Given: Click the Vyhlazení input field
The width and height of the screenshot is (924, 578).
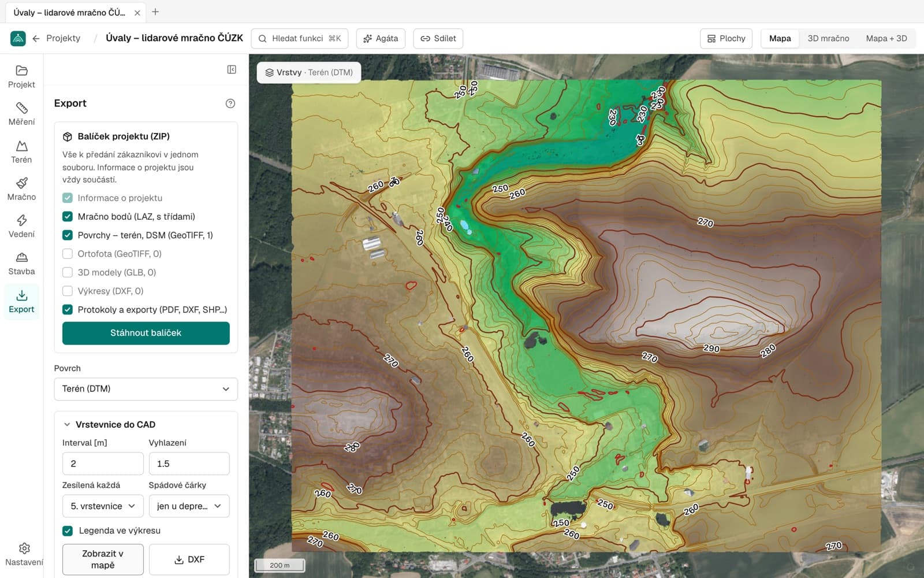Looking at the screenshot, I should pyautogui.click(x=189, y=464).
